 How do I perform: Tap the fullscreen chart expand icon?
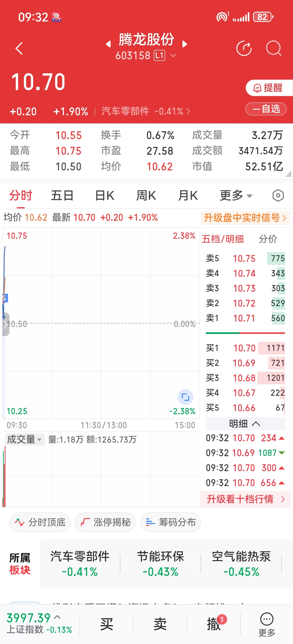[185, 397]
